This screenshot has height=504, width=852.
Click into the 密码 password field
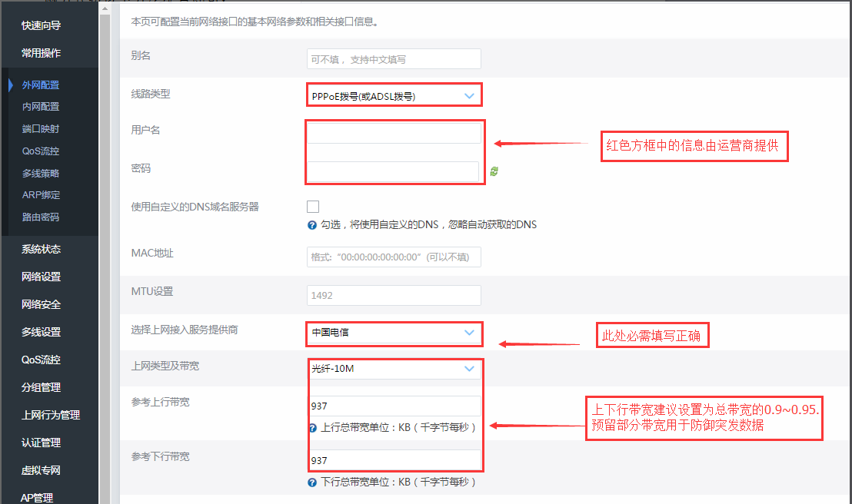point(394,171)
